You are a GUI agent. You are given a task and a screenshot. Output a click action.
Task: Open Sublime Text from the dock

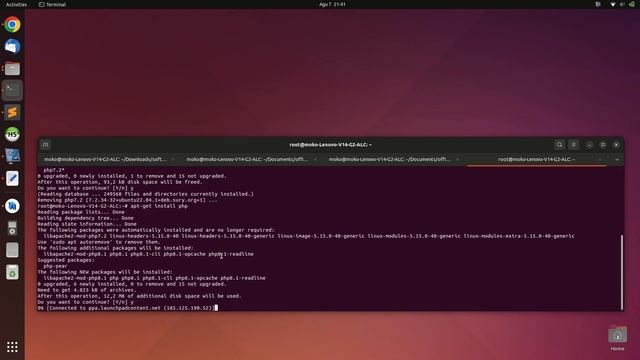(12, 112)
